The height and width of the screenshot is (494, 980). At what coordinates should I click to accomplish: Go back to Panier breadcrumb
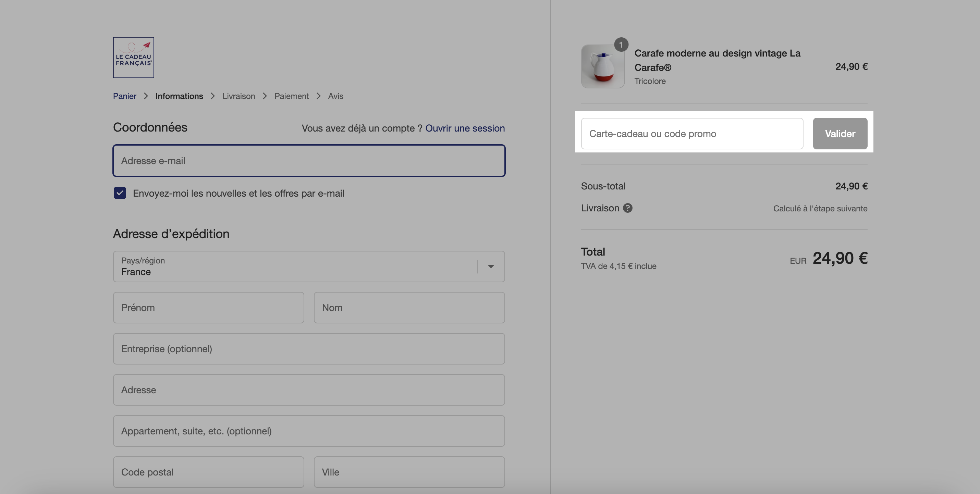pyautogui.click(x=124, y=96)
